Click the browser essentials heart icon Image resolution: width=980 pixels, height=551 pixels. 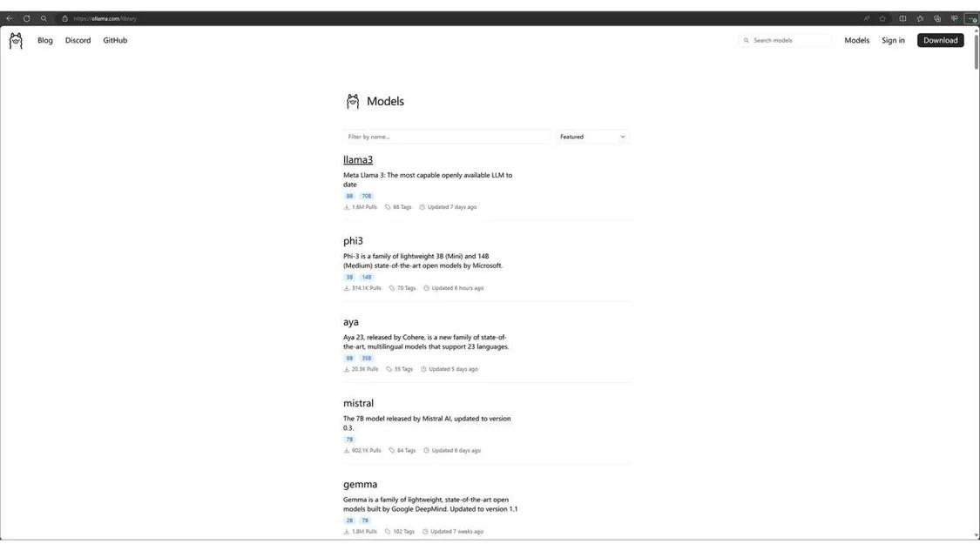pos(955,19)
